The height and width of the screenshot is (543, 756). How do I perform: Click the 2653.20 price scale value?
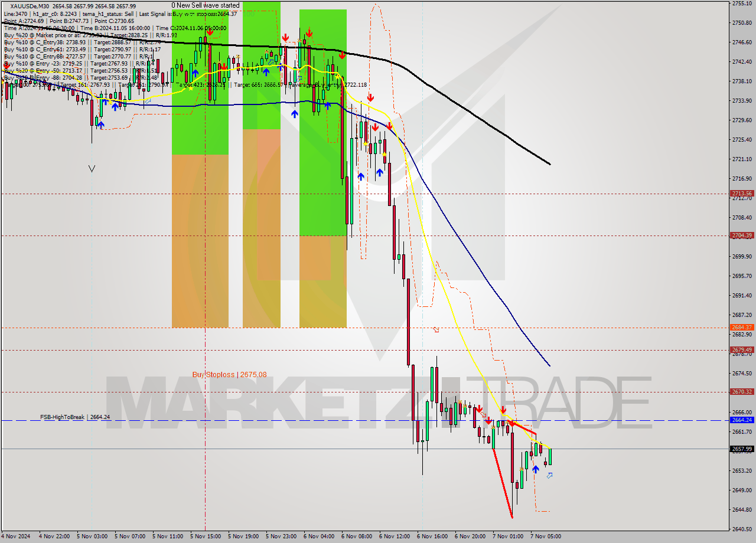(742, 470)
